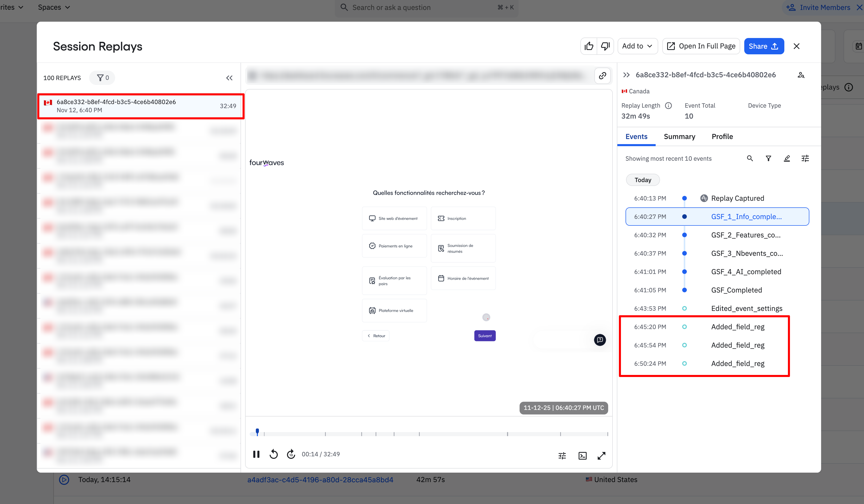The width and height of the screenshot is (864, 504).
Task: Click Open In Full Page button
Action: (x=701, y=46)
